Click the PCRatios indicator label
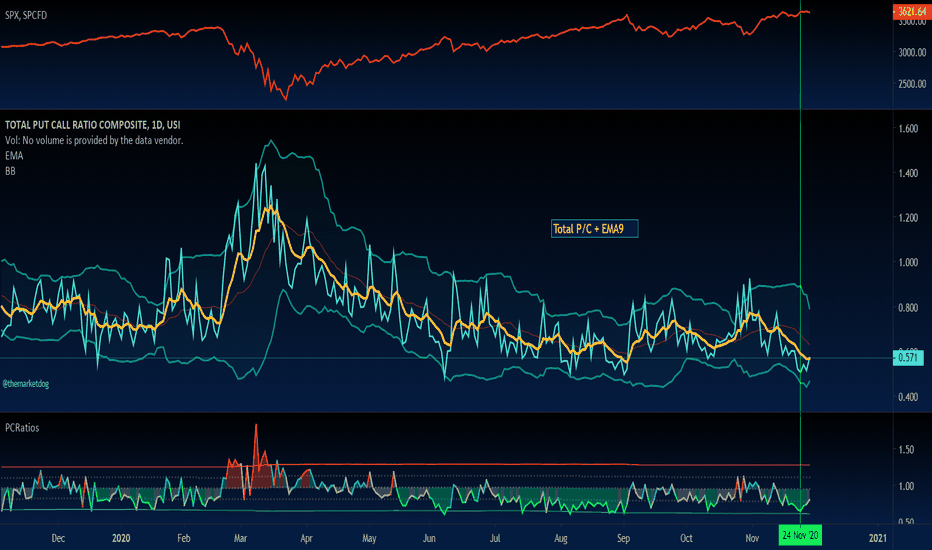This screenshot has height=550, width=932. point(22,428)
